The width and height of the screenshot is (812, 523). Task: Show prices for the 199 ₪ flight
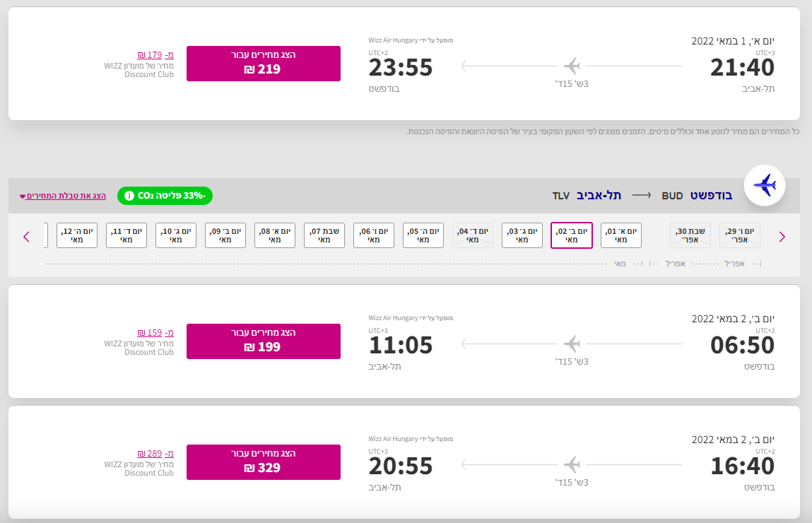coord(263,341)
